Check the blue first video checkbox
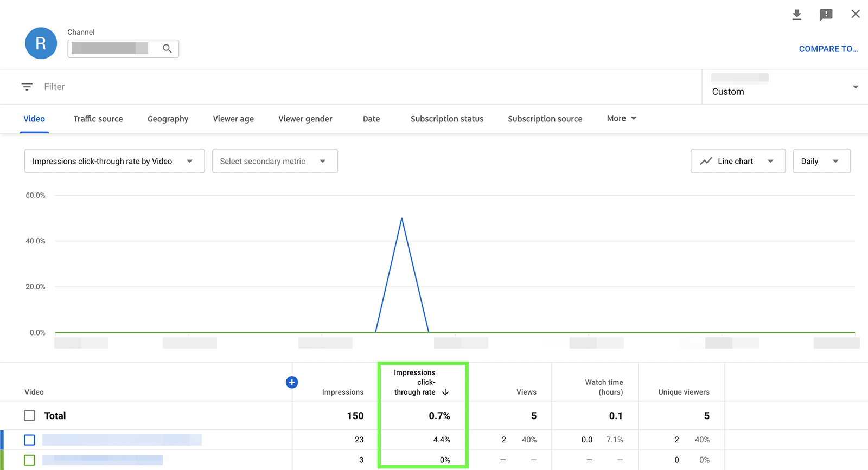This screenshot has width=868, height=470. 30,440
